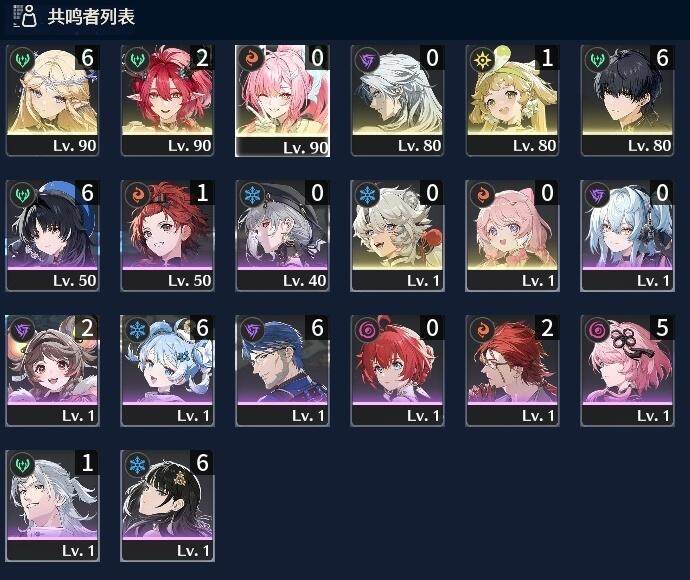Pick the light blue-haired electro character at Lv. 1
Screen dimensions: 690x580
tap(627, 235)
